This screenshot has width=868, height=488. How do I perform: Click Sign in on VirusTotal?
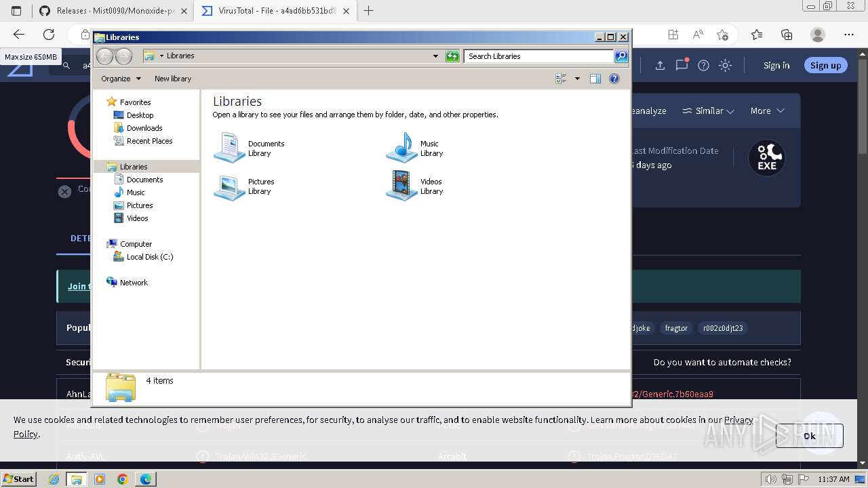(x=776, y=66)
